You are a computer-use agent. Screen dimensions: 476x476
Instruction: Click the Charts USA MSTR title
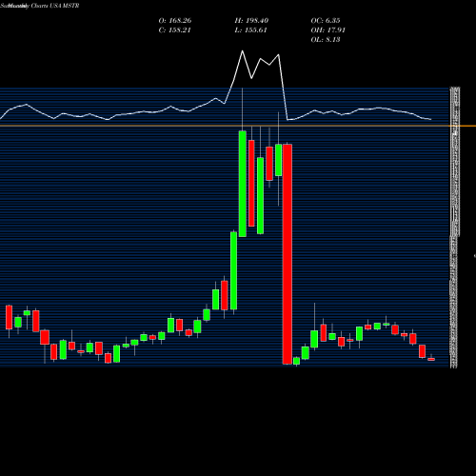point(54,6)
